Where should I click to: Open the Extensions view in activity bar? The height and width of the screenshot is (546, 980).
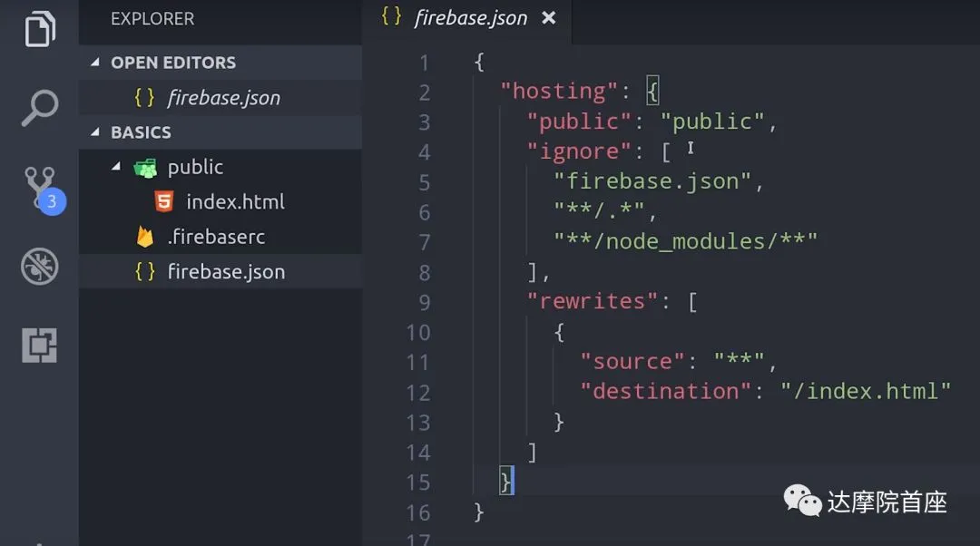point(39,345)
